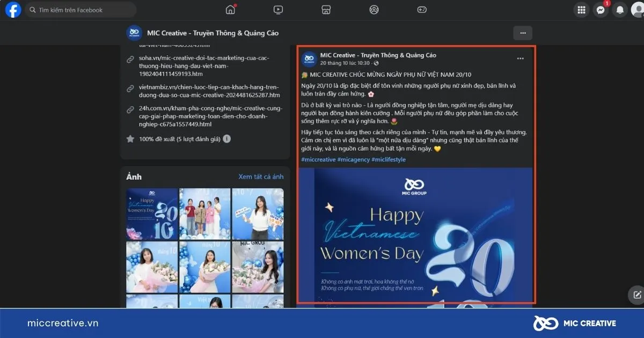Open the page header three-dot options menu
The width and height of the screenshot is (644, 338).
(x=522, y=33)
